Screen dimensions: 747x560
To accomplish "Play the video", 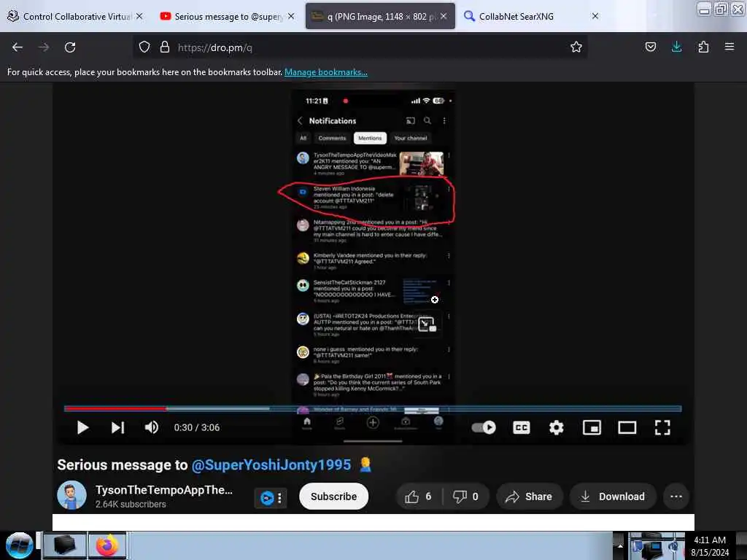I will tap(82, 427).
